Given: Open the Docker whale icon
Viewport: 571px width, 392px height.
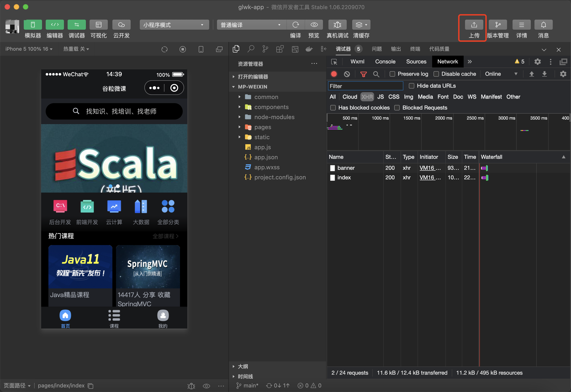Looking at the screenshot, I should pos(309,49).
